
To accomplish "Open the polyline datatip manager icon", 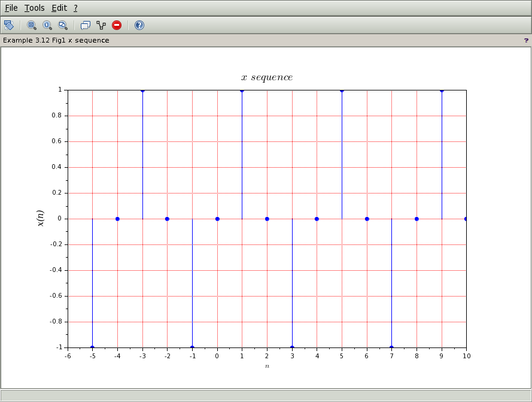I will (x=101, y=25).
